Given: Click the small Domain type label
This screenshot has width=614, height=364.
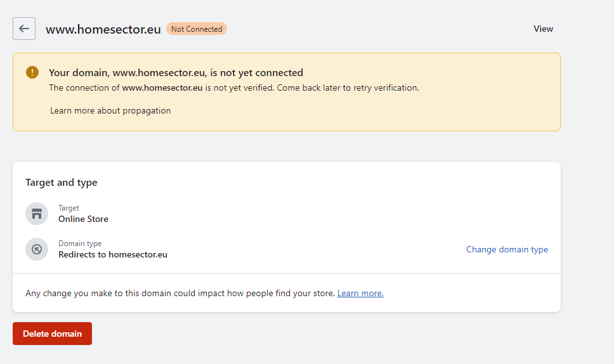Looking at the screenshot, I should [80, 244].
